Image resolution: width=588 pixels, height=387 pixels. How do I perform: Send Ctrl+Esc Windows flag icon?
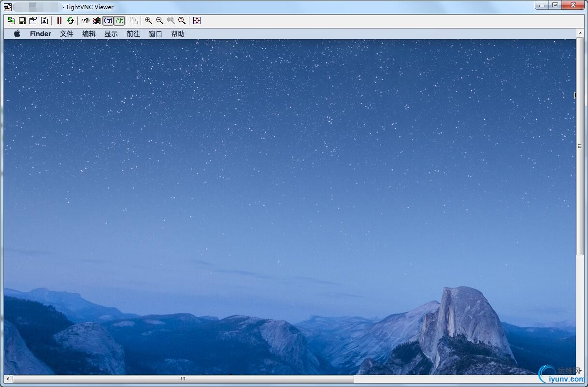pyautogui.click(x=97, y=21)
